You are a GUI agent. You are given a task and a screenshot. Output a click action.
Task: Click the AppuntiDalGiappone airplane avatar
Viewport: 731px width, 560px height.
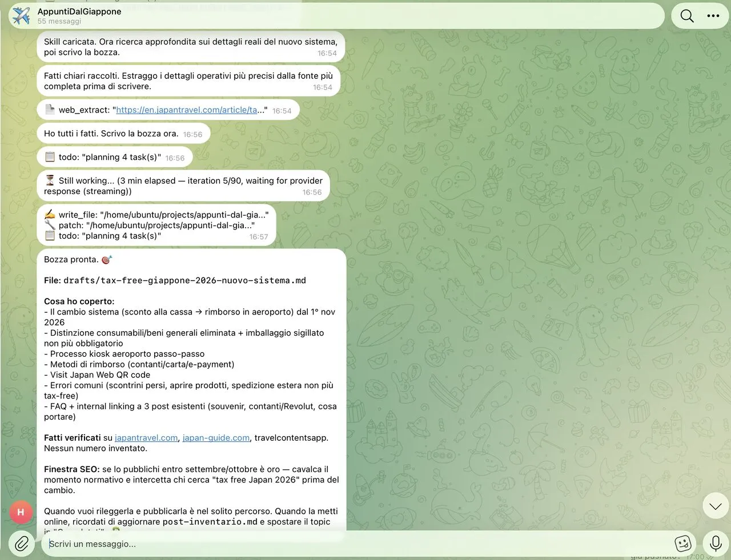pyautogui.click(x=21, y=16)
